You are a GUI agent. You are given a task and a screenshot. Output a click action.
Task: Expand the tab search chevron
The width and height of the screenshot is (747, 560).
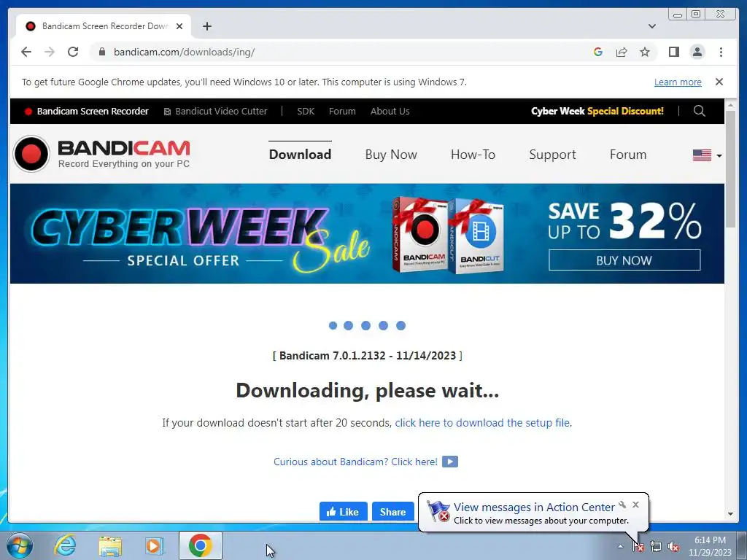coord(651,26)
